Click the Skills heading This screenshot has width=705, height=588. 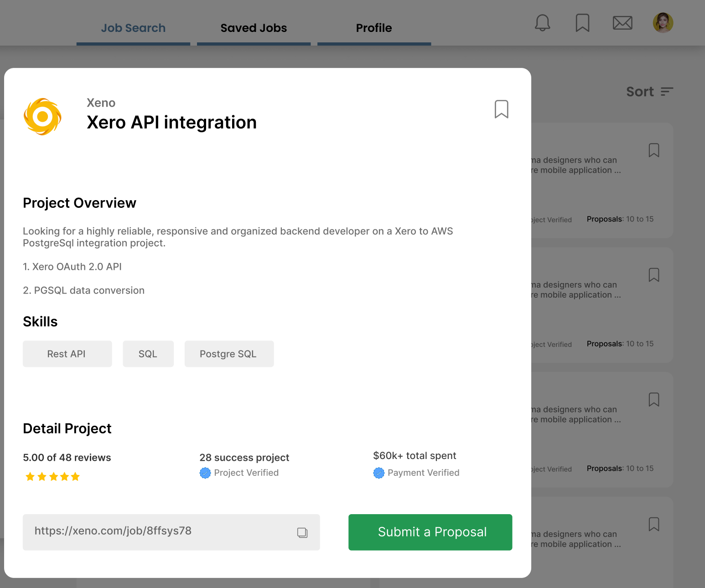click(x=40, y=322)
